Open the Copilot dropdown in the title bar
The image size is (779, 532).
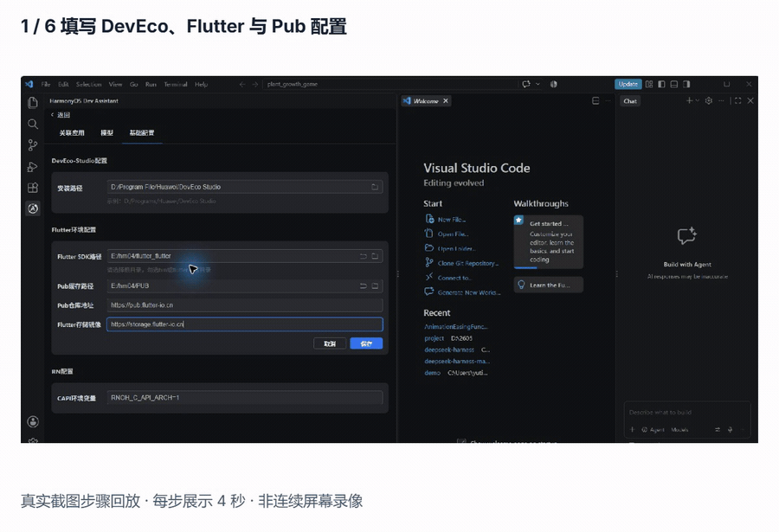point(538,85)
